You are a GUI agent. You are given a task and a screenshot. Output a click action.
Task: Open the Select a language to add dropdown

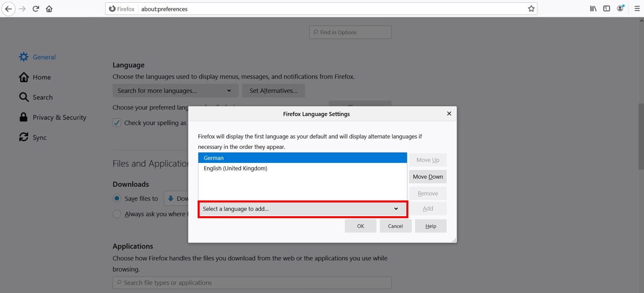click(x=303, y=209)
